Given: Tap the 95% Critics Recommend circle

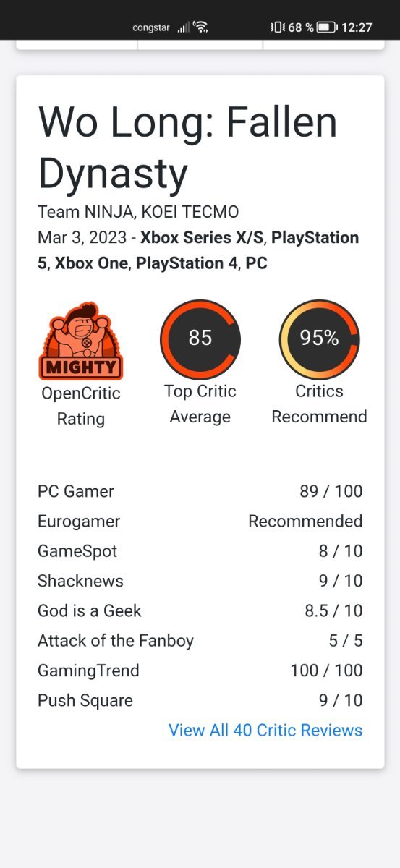Looking at the screenshot, I should [319, 339].
